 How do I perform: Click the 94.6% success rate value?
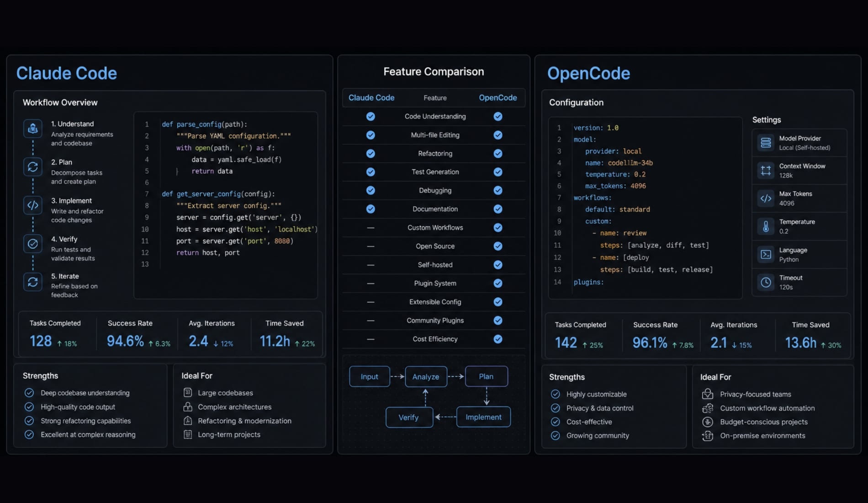point(125,341)
